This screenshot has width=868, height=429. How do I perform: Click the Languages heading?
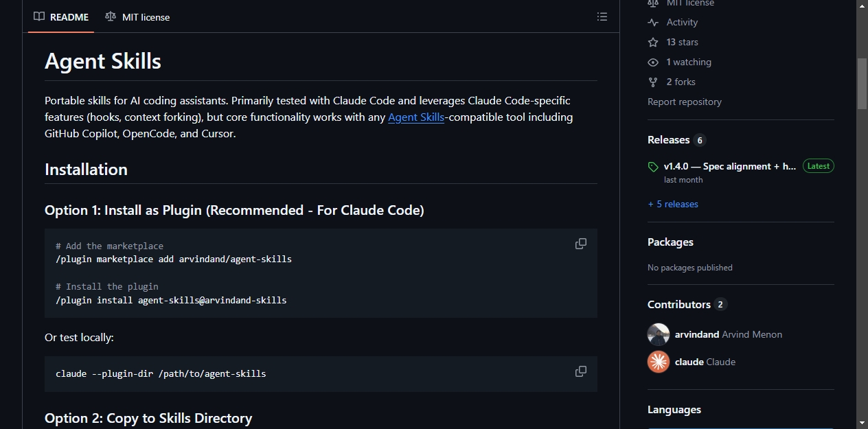coord(674,410)
